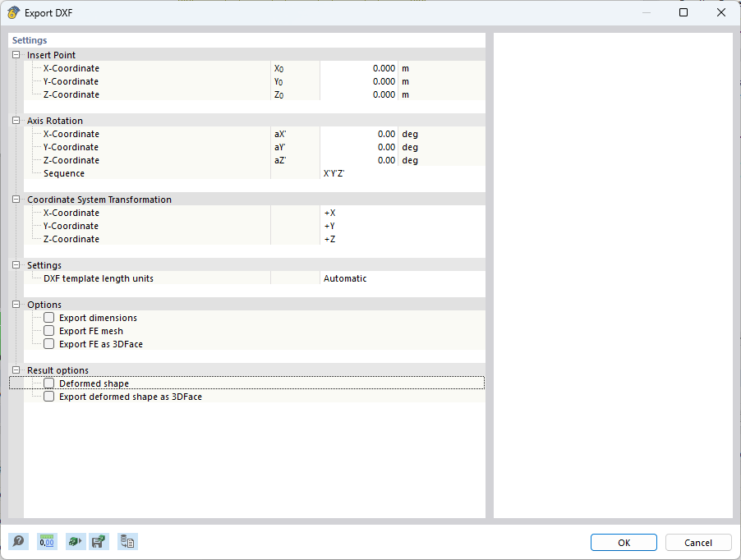Collapse the Options section

(x=15, y=304)
